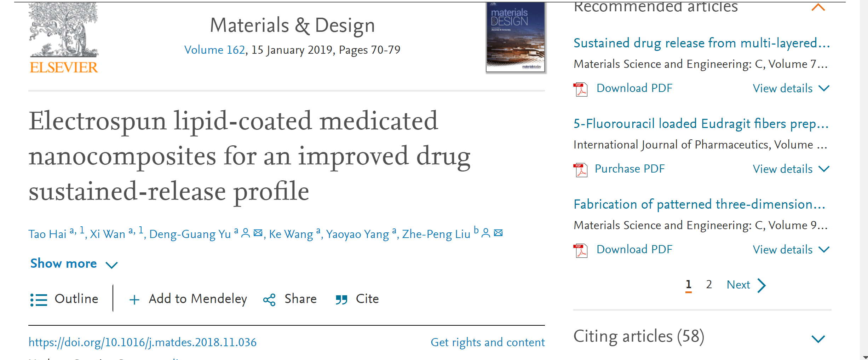Click the plus icon for Add to Mendeley
868x360 pixels.
134,300
